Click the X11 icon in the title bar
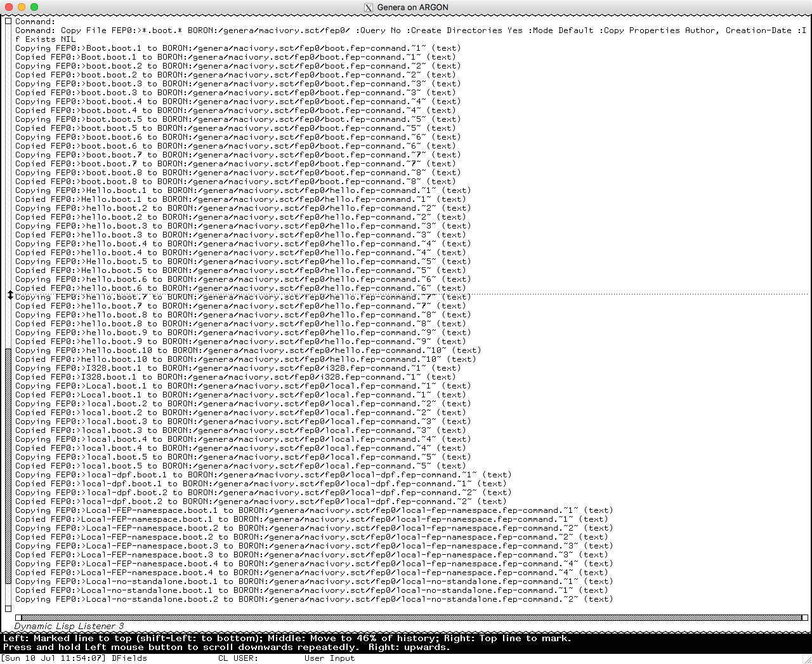The height and width of the screenshot is (664, 812). [x=368, y=8]
